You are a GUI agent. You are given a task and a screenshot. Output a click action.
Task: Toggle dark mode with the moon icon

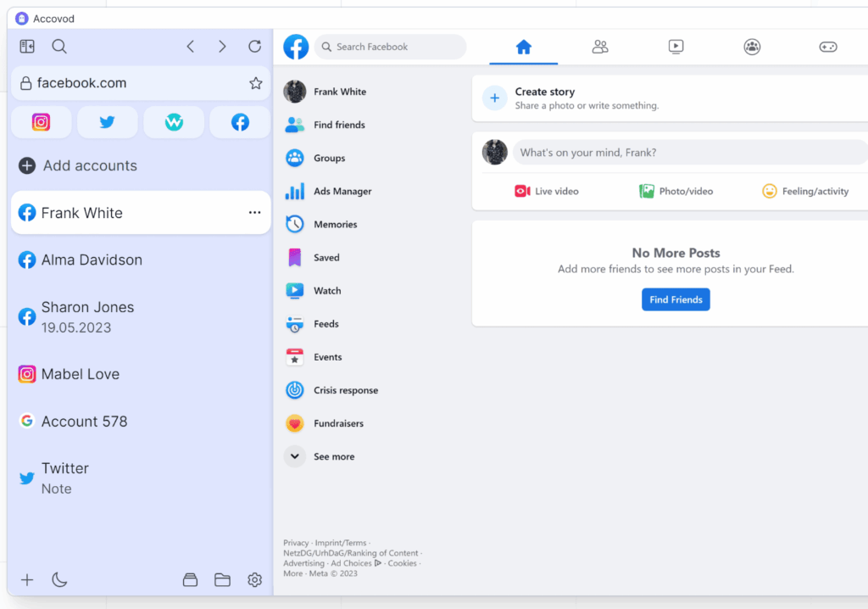click(x=59, y=579)
